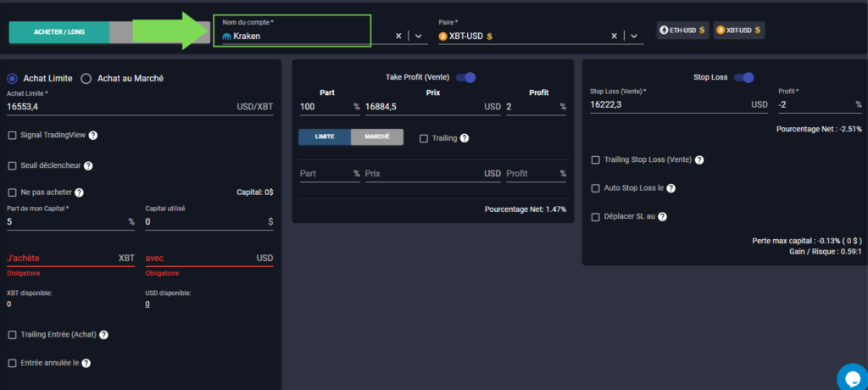This screenshot has width=868, height=390.
Task: Click help icon next to Ne pas acheter
Action: [x=79, y=192]
